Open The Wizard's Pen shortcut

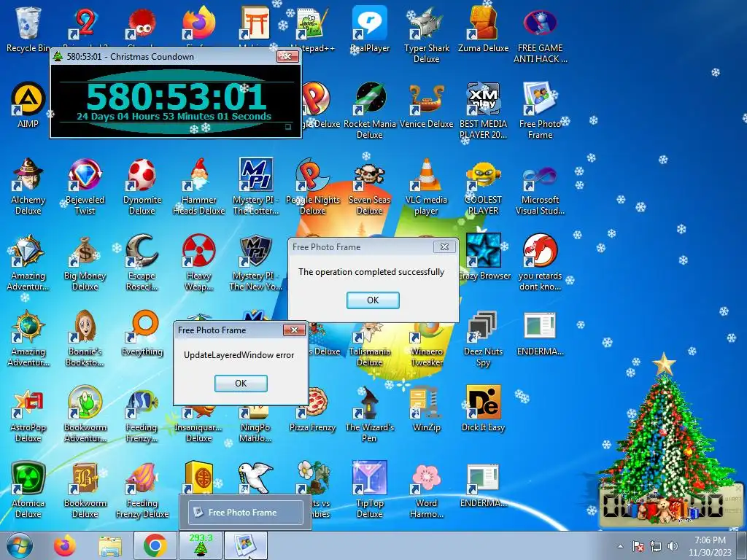click(370, 414)
